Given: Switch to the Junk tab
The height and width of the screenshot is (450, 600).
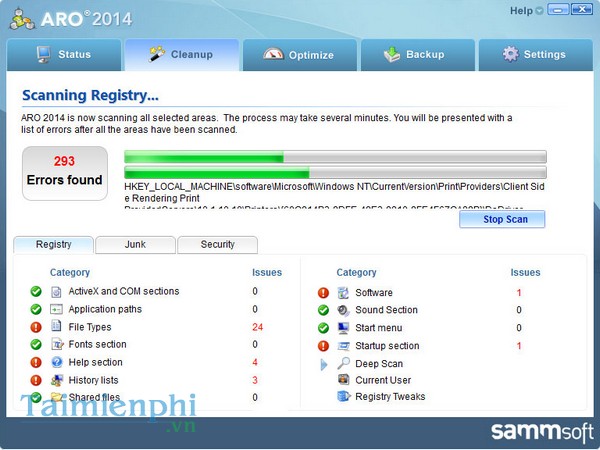Looking at the screenshot, I should 135,244.
